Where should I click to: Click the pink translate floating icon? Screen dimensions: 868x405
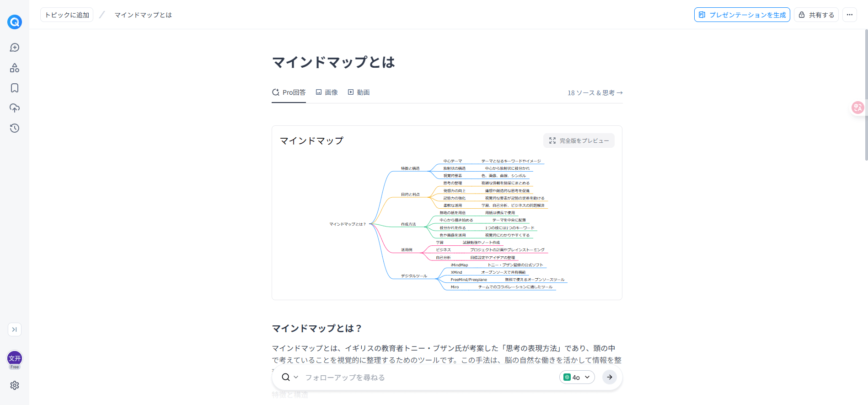click(857, 108)
